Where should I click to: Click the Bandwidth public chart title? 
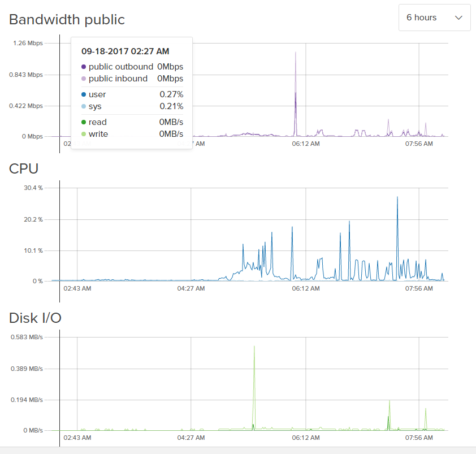(67, 19)
